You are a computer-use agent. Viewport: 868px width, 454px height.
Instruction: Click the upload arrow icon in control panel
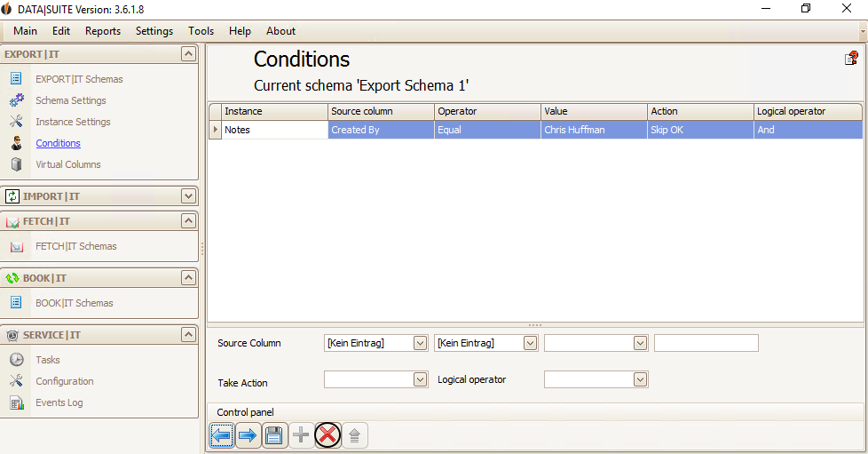(x=355, y=435)
